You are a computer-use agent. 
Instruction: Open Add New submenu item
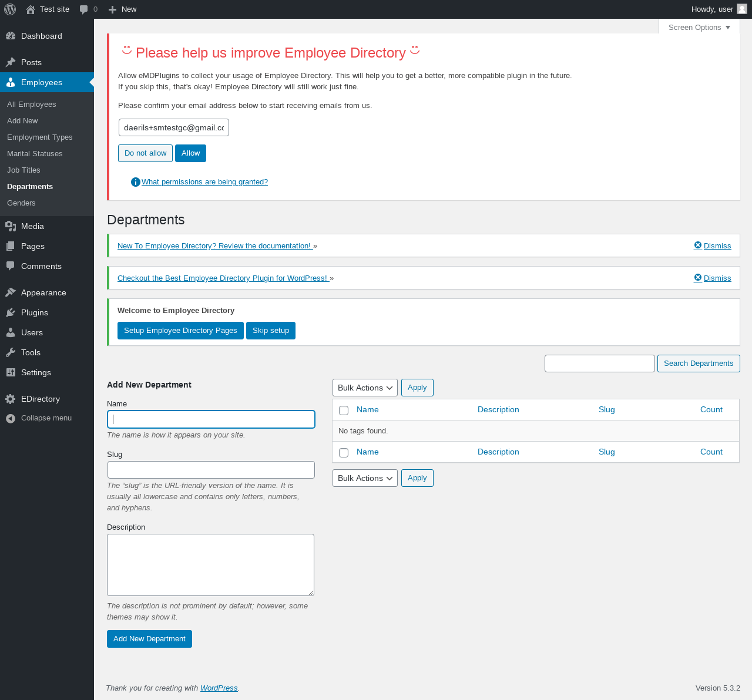[22, 121]
